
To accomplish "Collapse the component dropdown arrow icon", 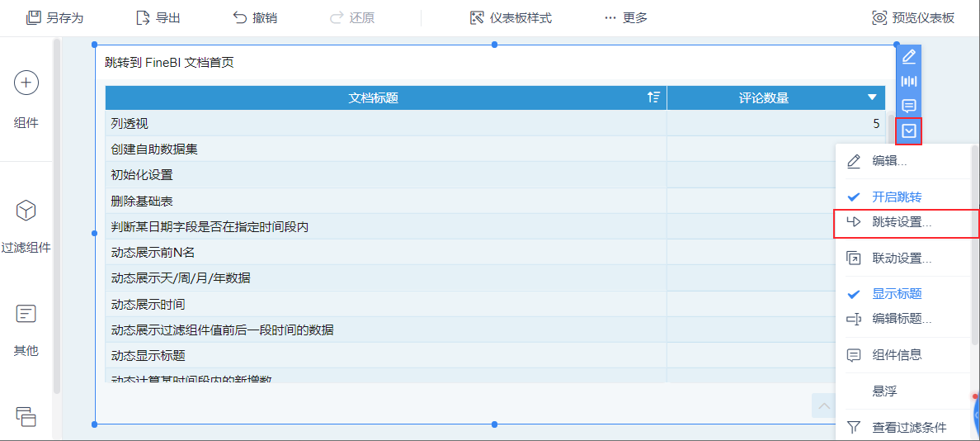I will point(909,130).
